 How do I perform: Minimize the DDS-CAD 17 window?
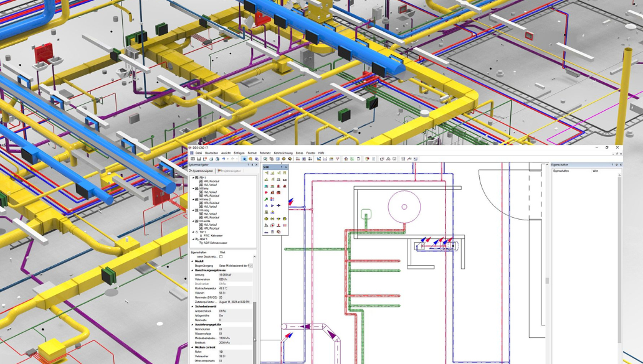pos(597,147)
